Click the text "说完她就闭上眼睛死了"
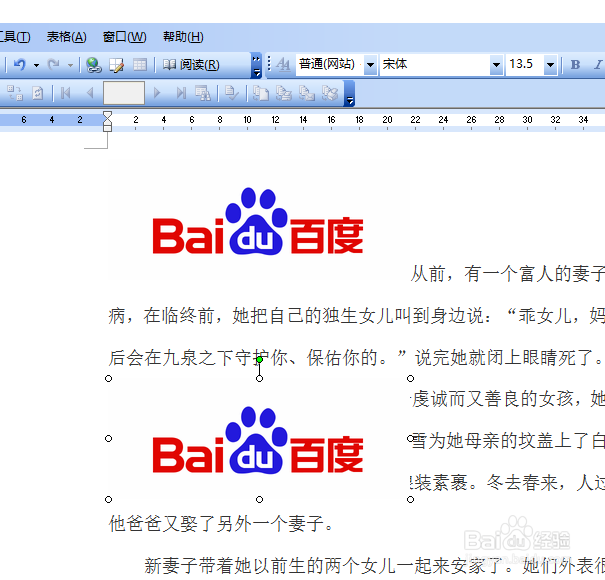605x580 pixels. (503, 357)
